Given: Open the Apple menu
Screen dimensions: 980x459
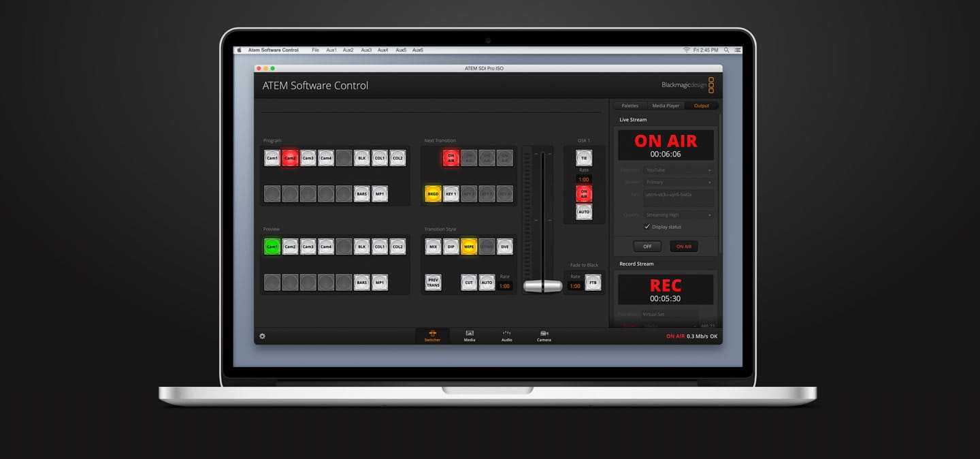Looking at the screenshot, I should 240,50.
